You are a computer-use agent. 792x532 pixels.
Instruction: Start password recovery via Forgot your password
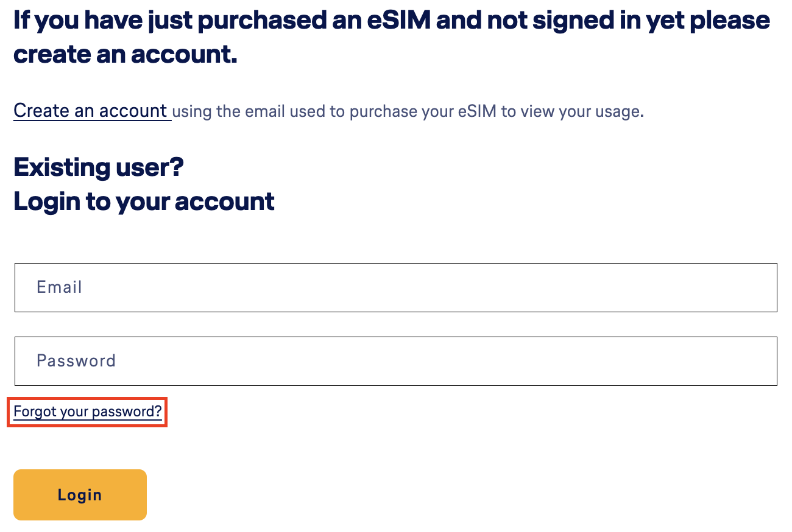click(x=87, y=412)
